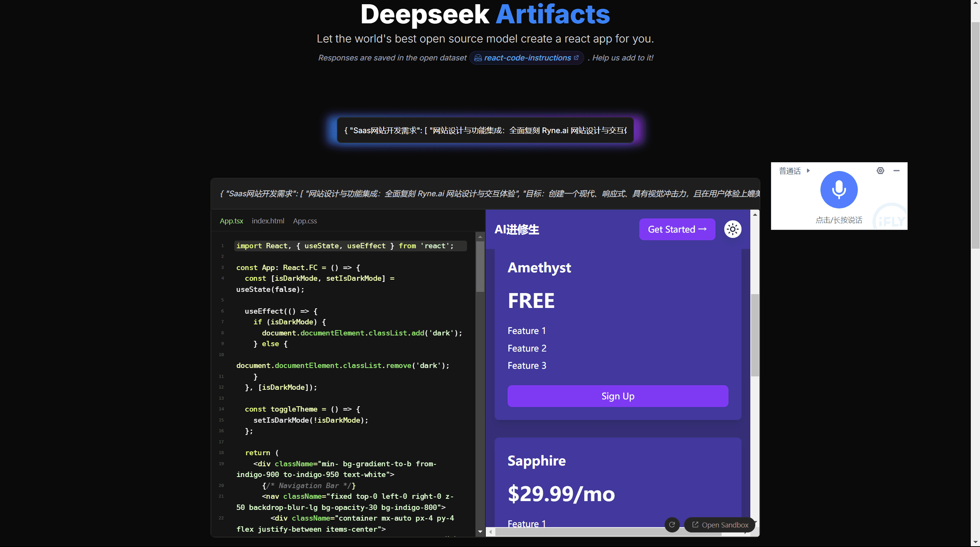Click the italic prompt text above editor
Image resolution: width=980 pixels, height=547 pixels.
(x=490, y=194)
